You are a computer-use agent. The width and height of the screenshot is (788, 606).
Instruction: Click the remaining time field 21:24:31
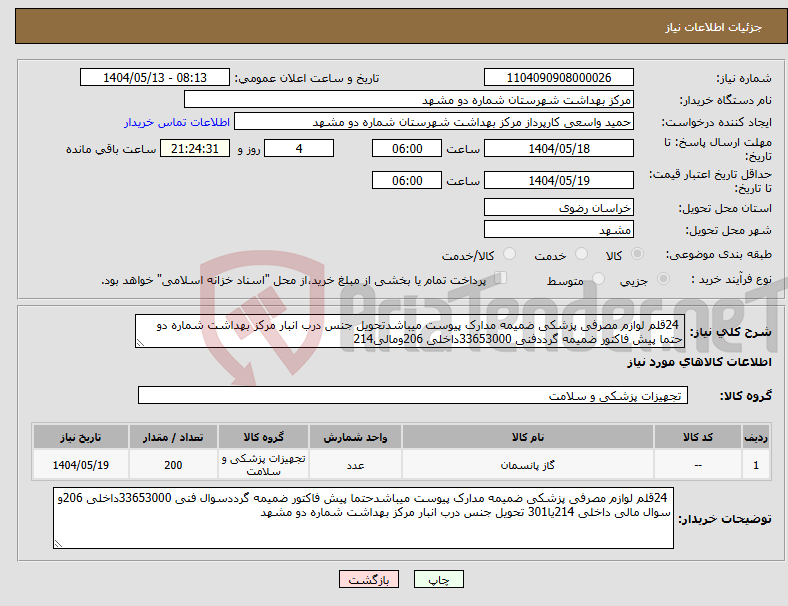coord(195,148)
